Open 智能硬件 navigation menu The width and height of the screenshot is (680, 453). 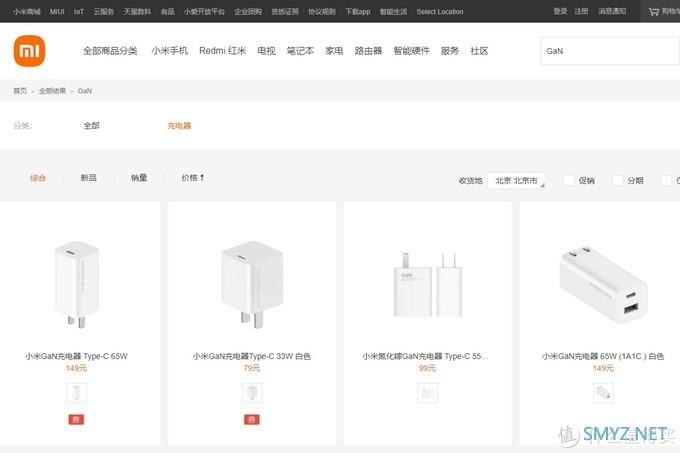(x=411, y=51)
